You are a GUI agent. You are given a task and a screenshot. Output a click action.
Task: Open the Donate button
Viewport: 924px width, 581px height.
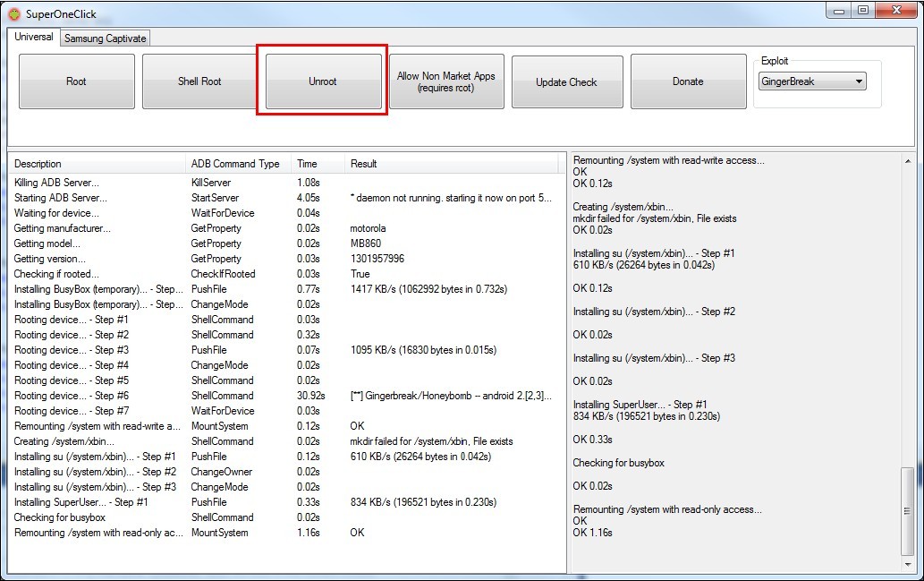(688, 81)
